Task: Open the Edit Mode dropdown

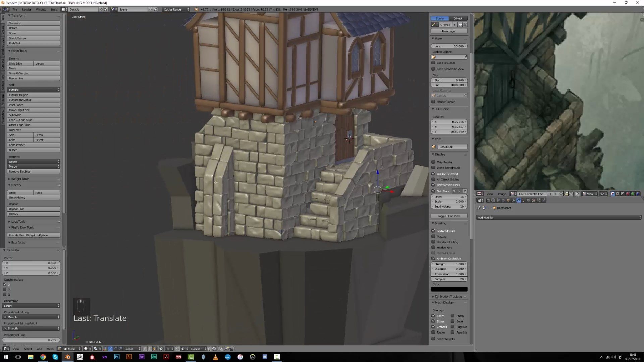Action: (69, 349)
